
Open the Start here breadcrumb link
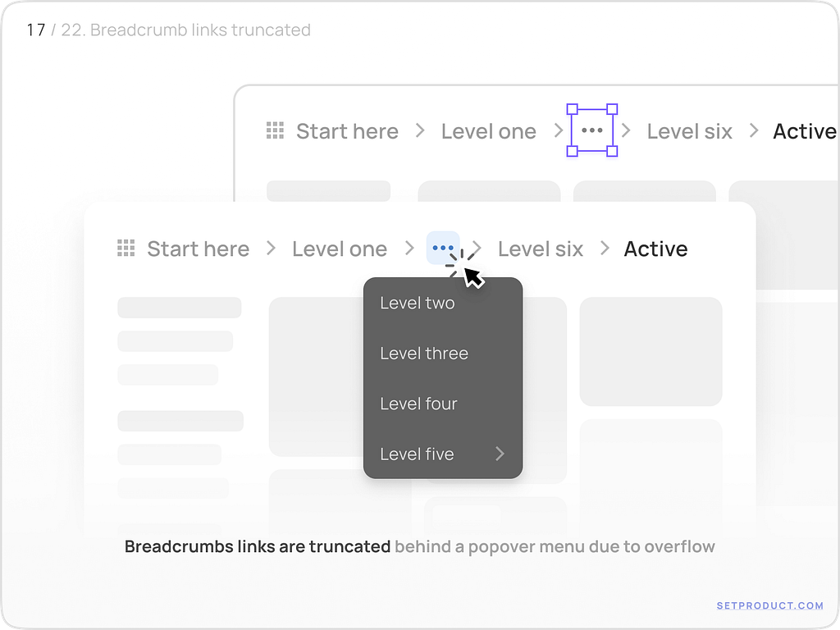198,249
